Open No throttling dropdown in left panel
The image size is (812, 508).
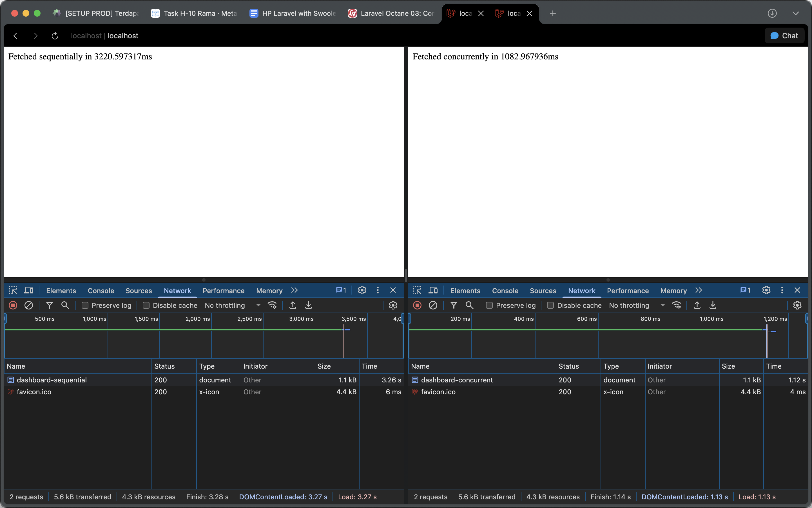pyautogui.click(x=233, y=306)
